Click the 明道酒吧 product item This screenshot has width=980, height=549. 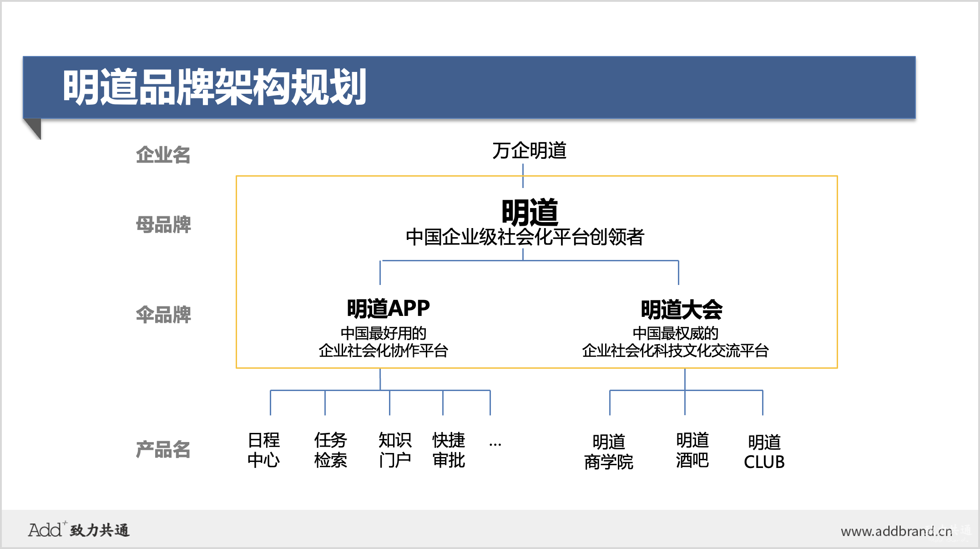pos(692,450)
